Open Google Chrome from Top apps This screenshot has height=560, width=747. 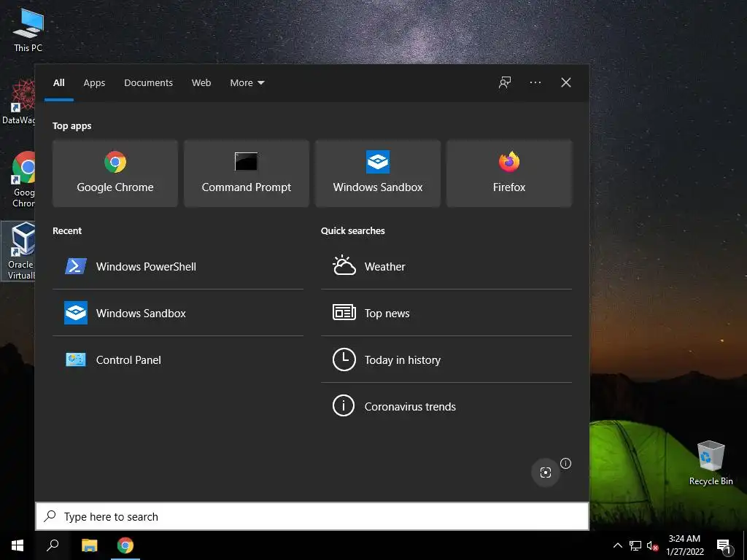tap(115, 174)
